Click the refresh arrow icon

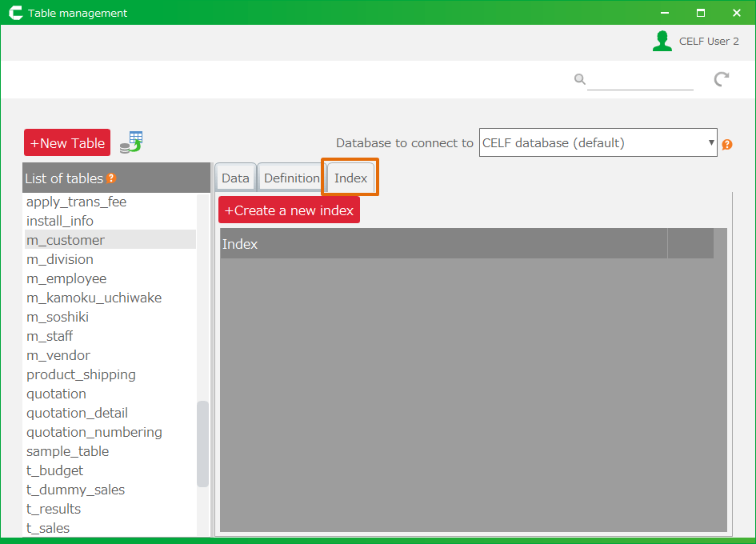(x=722, y=78)
